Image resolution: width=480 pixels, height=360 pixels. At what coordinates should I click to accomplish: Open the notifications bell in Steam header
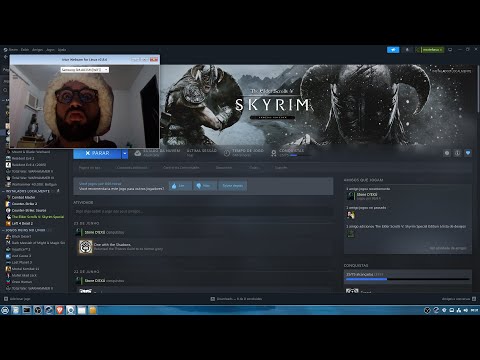pos(407,50)
